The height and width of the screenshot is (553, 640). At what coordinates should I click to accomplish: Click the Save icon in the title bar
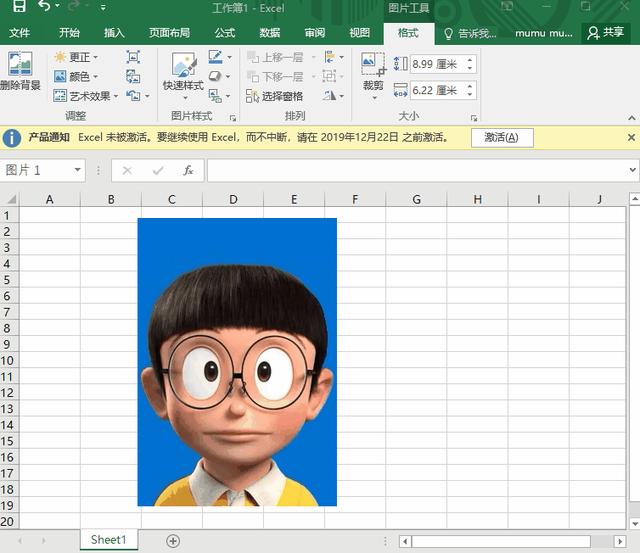(20, 6)
